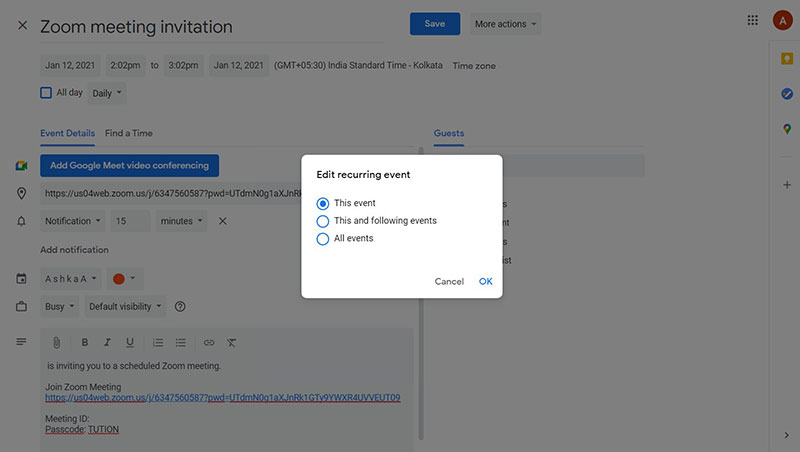Remove the notification using the X
The height and width of the screenshot is (452, 800).
(222, 221)
